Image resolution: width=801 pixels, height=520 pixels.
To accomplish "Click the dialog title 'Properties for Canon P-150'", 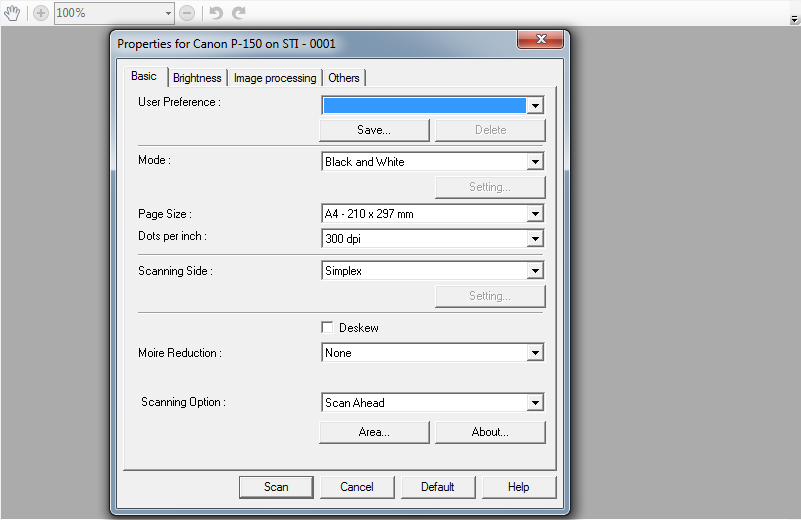I will (226, 44).
